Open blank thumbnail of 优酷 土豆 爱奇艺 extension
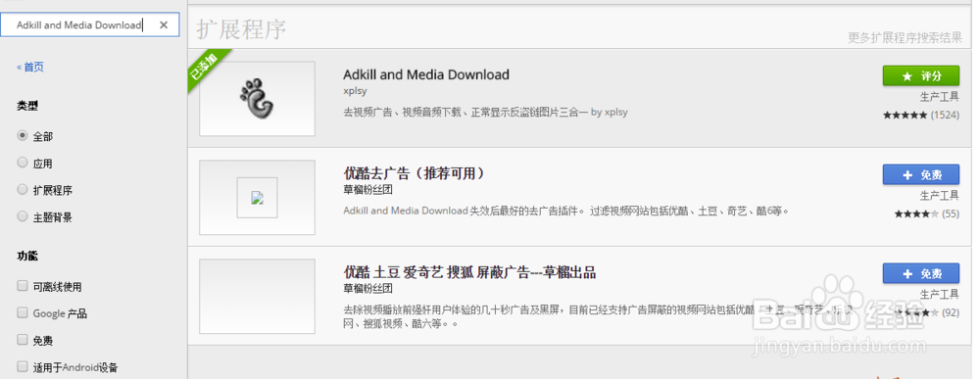This screenshot has height=379, width=980. tap(257, 297)
